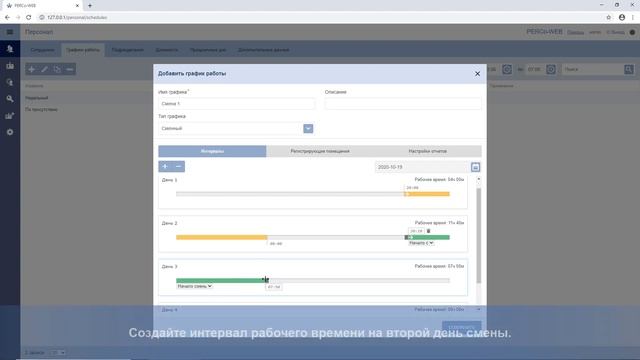This screenshot has width=640, height=360.
Task: Open the browser profile icon
Action: pyautogui.click(x=622, y=17)
